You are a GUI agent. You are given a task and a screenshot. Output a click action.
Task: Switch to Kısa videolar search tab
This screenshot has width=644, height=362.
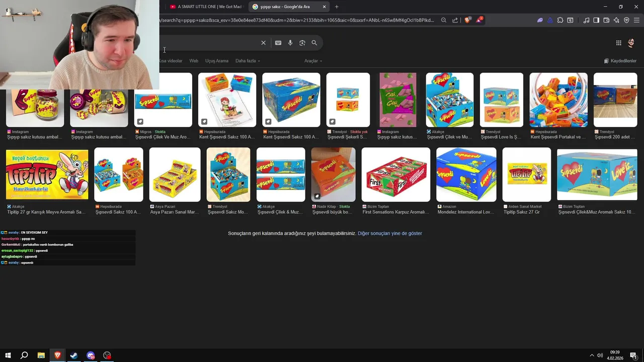(171, 61)
